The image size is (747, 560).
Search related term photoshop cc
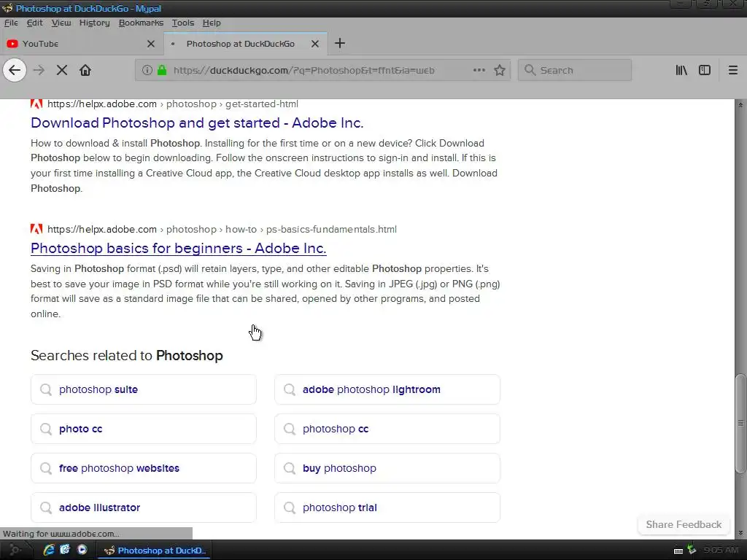click(x=387, y=429)
